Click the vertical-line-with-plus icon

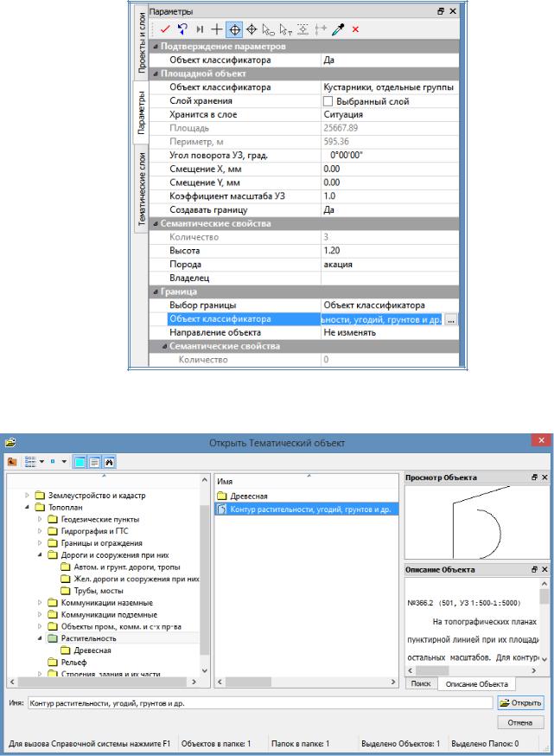321,29
